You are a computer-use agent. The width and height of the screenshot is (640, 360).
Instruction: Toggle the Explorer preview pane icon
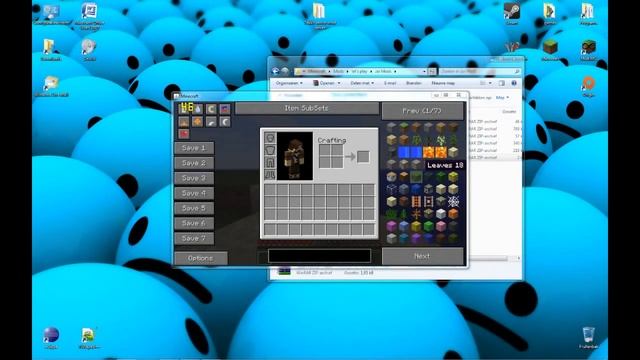tap(502, 83)
